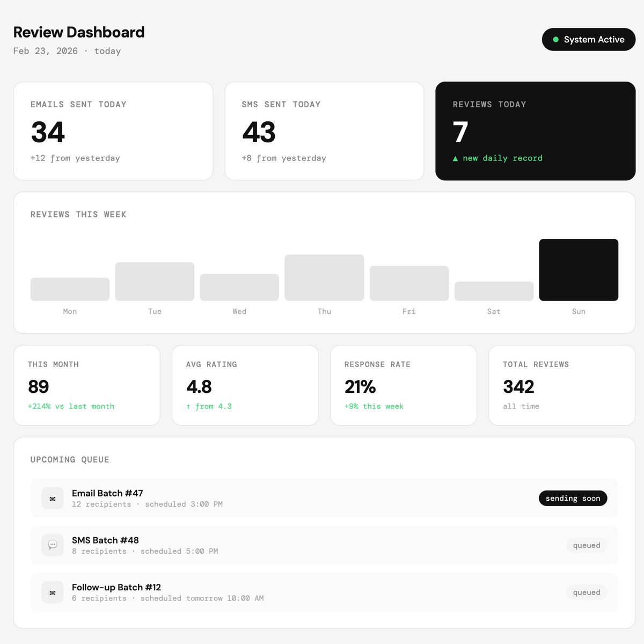644x644 pixels.
Task: Click the Follow-up Batch #12 title
Action: coord(116,588)
